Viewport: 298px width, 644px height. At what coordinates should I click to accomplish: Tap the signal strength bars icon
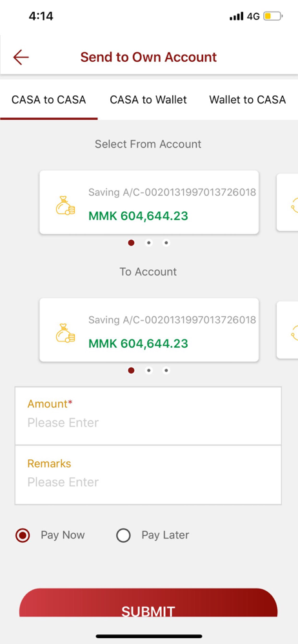(x=236, y=17)
